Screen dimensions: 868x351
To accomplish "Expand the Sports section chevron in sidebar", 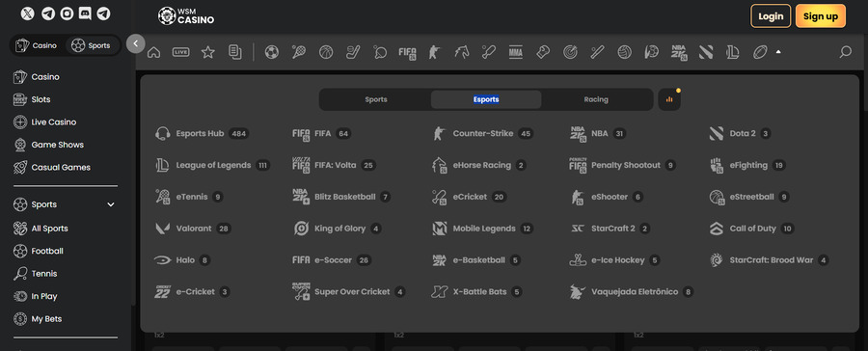I will 111,204.
